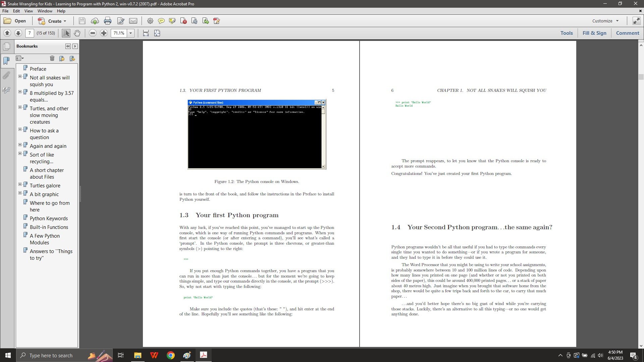644x362 pixels.
Task: Select the Hand pan tool
Action: click(77, 33)
